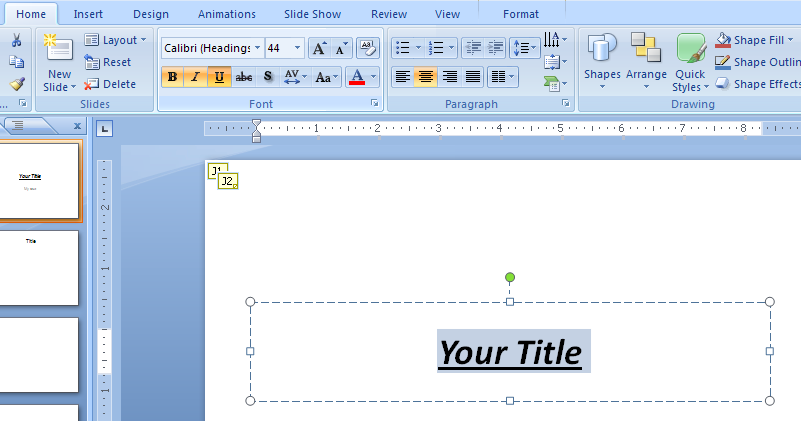This screenshot has width=801, height=421.
Task: Click the ruler tab selector
Action: coord(104,129)
